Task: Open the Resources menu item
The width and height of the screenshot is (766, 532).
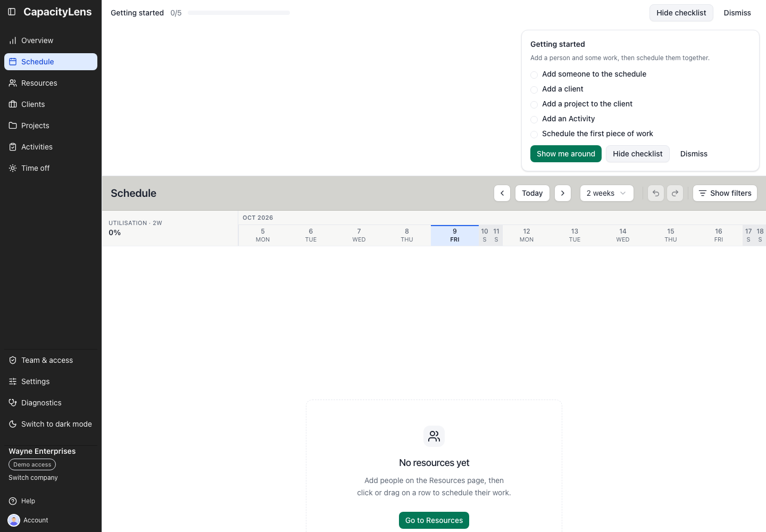Action: pyautogui.click(x=51, y=83)
